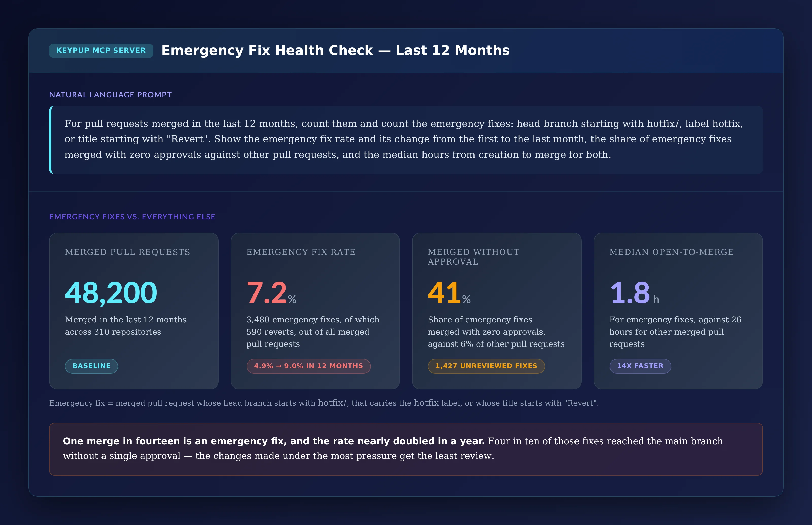Click the '3,480 emergency fixes' description
This screenshot has width=812, height=525.
313,332
